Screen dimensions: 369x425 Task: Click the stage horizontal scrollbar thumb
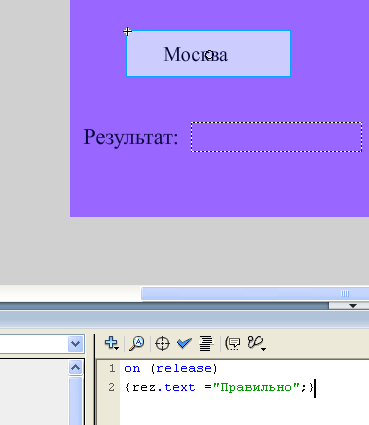pos(255,294)
